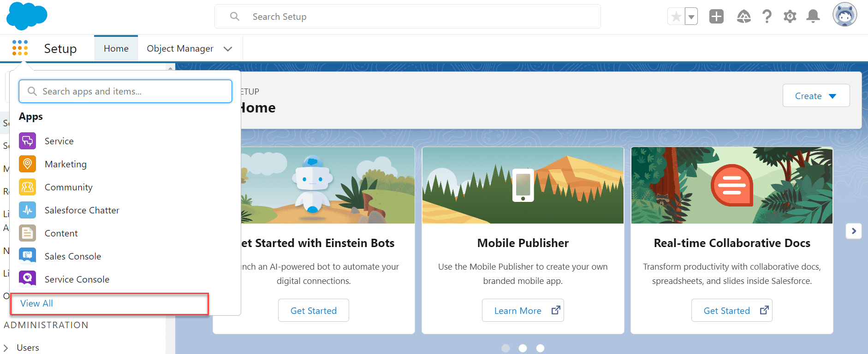868x354 pixels.
Task: Open the App Launcher dots icon
Action: coord(20,48)
